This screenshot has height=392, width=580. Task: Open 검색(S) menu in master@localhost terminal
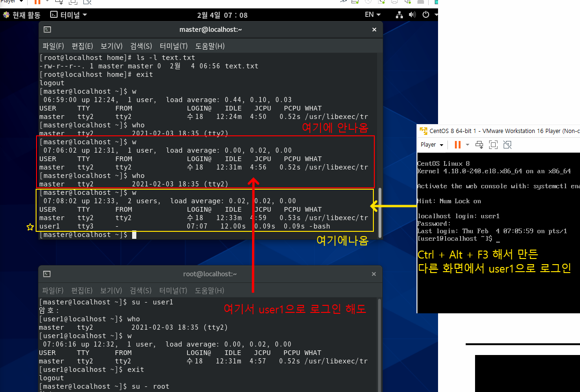(141, 46)
